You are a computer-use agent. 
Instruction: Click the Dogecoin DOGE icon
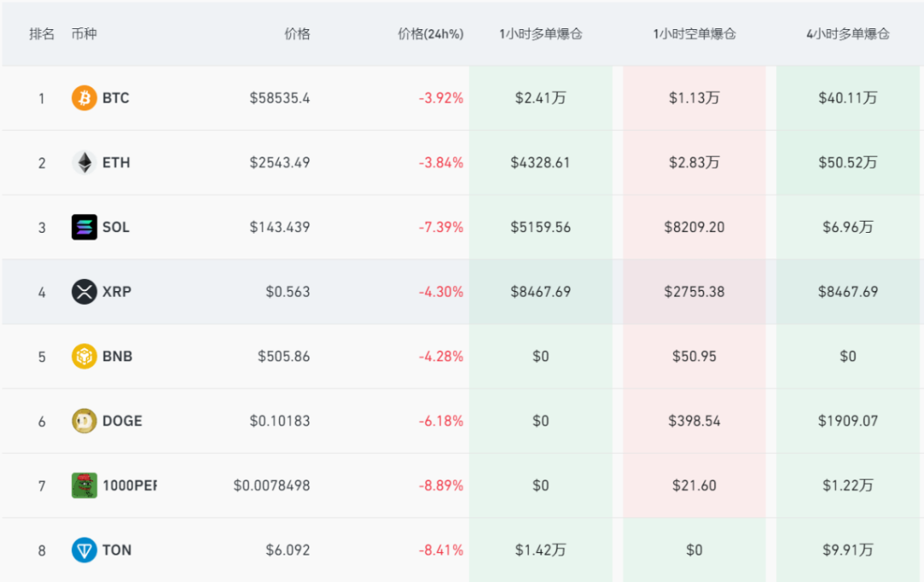(x=84, y=421)
